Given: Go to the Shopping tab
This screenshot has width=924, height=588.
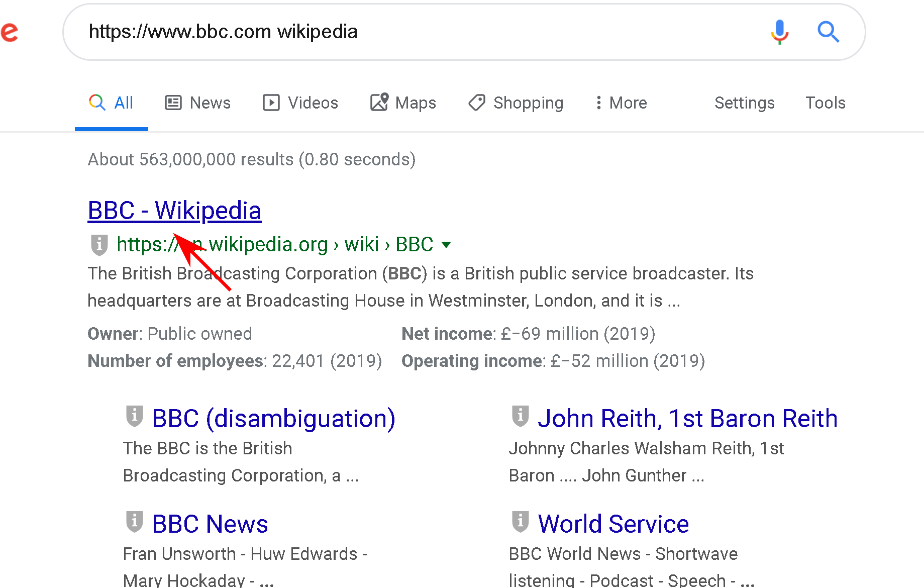Looking at the screenshot, I should (516, 103).
